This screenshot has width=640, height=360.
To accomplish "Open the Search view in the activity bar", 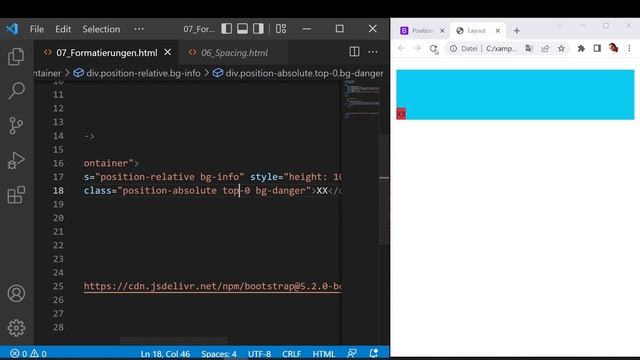I will pyautogui.click(x=16, y=91).
